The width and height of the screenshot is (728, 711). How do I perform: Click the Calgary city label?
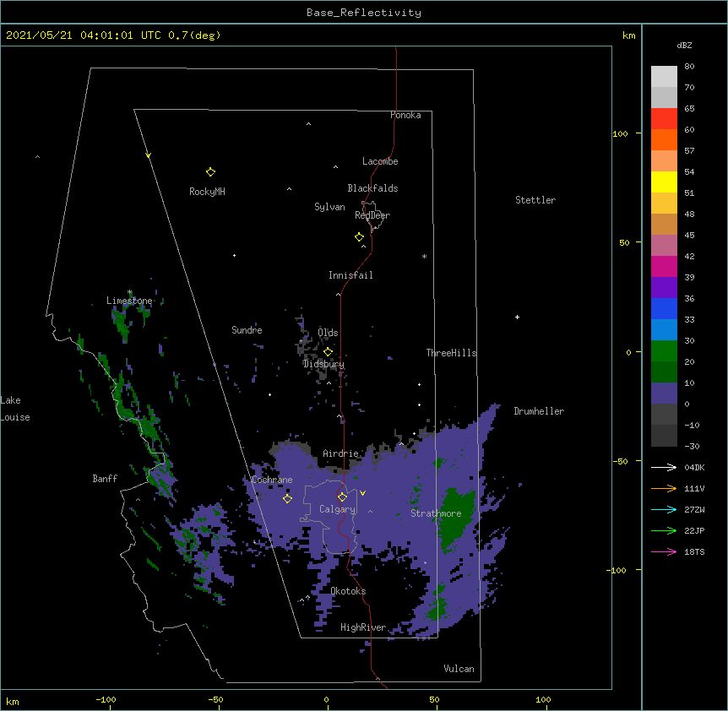[337, 509]
